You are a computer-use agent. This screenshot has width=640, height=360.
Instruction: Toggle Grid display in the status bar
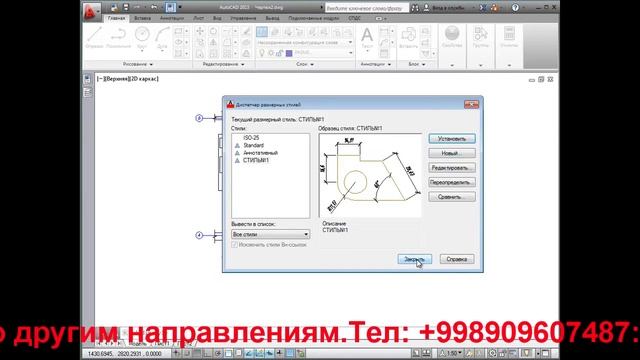pos(197,353)
